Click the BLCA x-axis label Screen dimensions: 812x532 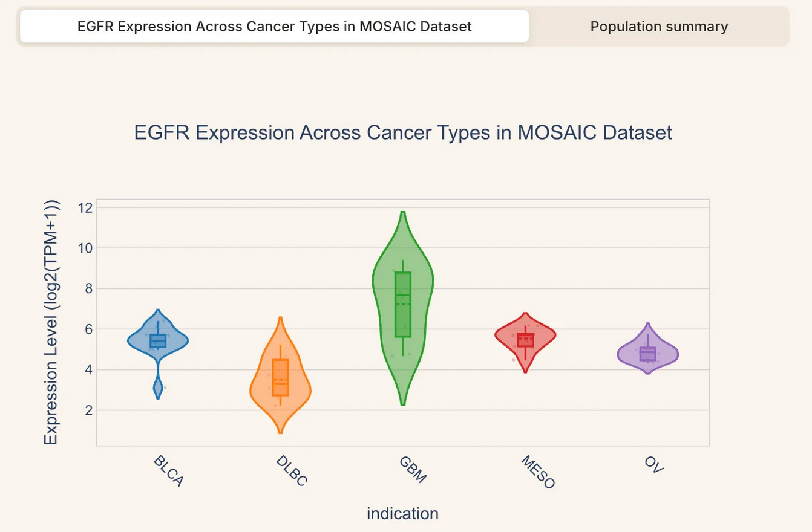tap(168, 472)
